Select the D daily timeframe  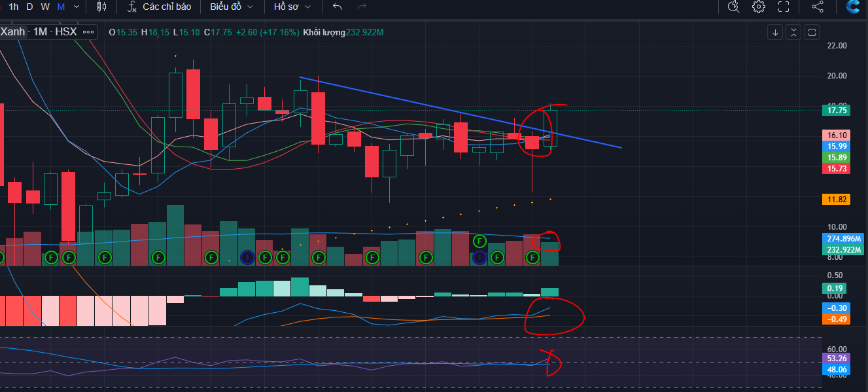coord(30,7)
